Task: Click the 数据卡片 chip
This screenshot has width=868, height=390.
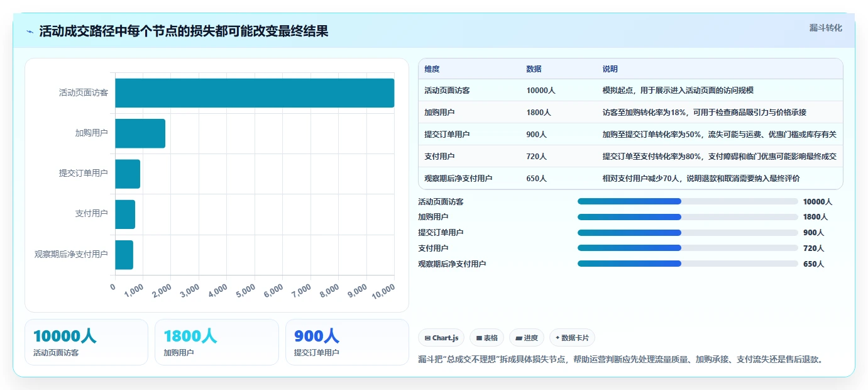Action: (x=572, y=338)
